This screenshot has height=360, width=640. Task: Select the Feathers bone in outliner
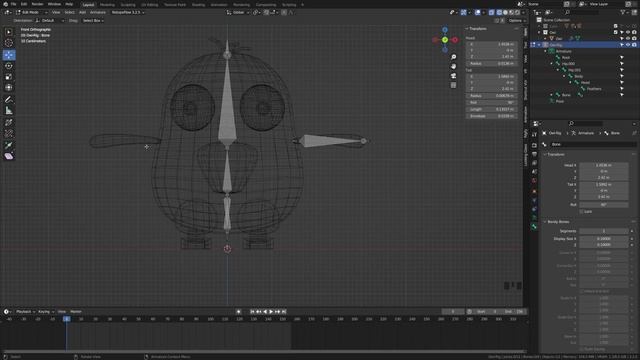tap(594, 89)
